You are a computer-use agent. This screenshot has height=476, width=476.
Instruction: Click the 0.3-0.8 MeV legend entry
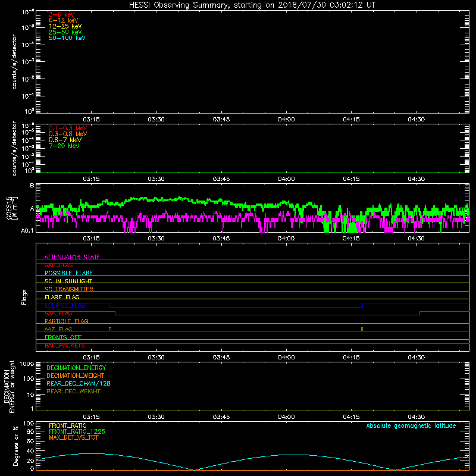click(68, 134)
